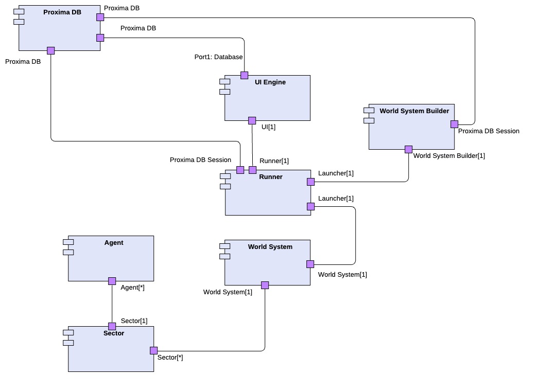This screenshot has height=392, width=540.
Task: Click the 'Sector[1]' label
Action: pos(134,321)
